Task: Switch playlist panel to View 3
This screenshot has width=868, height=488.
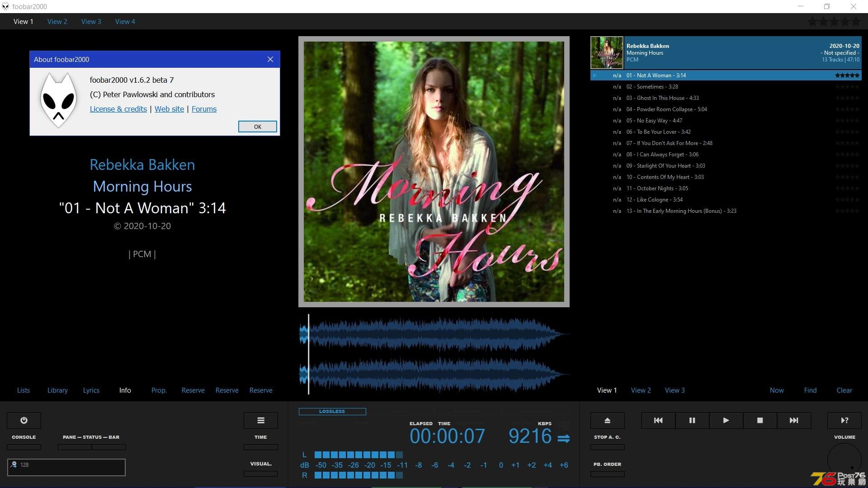Action: 675,390
